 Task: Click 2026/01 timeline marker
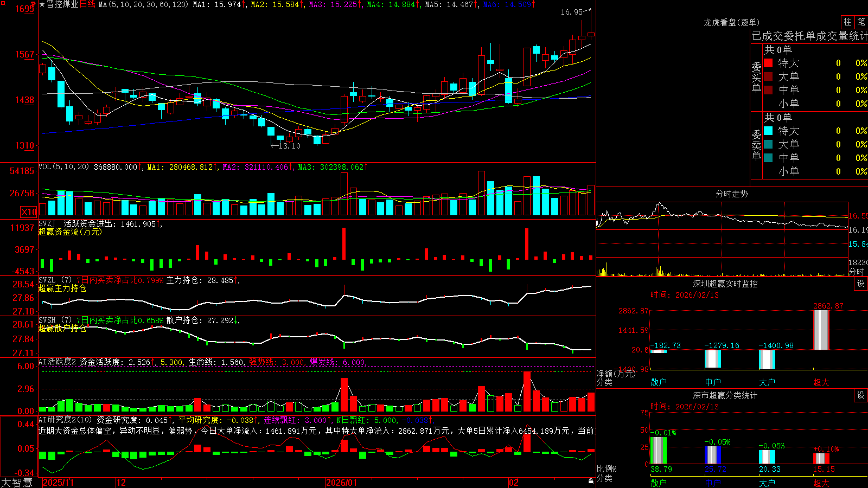click(x=341, y=483)
